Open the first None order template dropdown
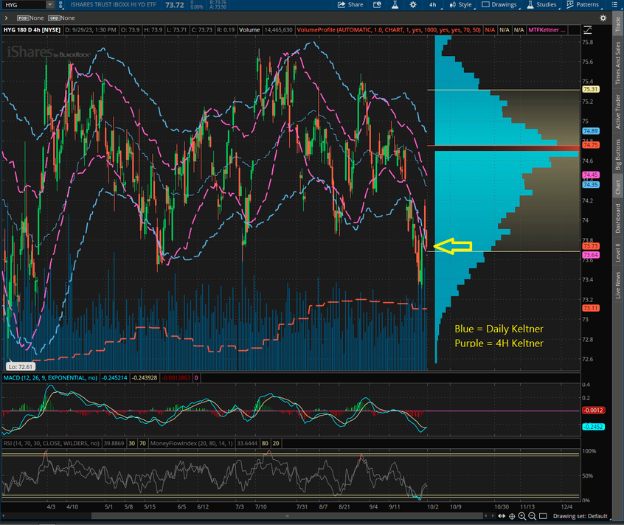Screen dimensions: 624x525 [31, 18]
